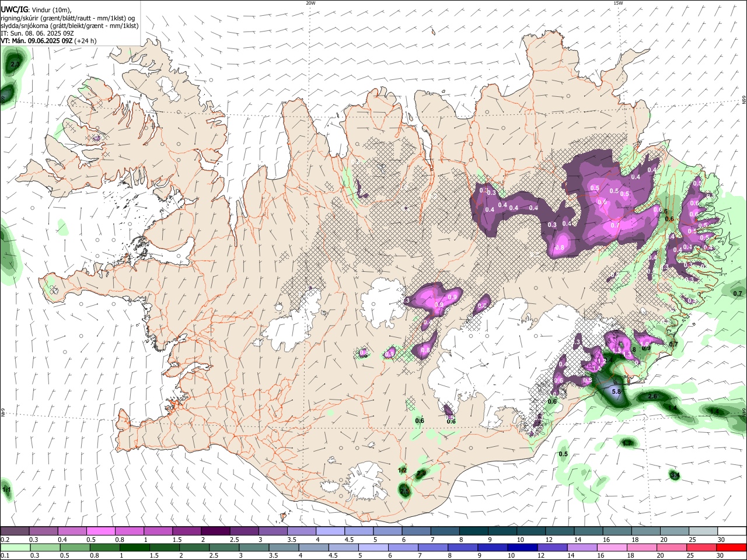Pick the upper legend swatch starting at 20
This screenshot has height=560, width=747.
tap(674, 531)
